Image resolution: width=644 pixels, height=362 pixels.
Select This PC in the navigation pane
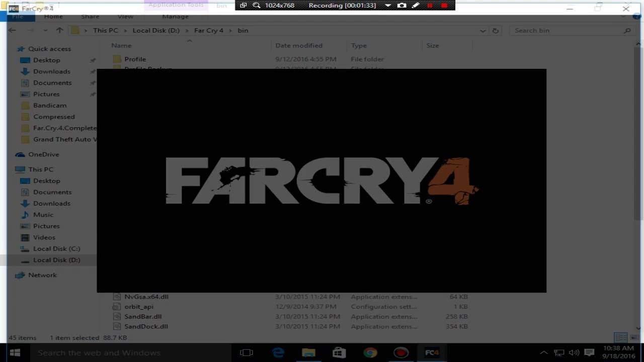coord(40,169)
